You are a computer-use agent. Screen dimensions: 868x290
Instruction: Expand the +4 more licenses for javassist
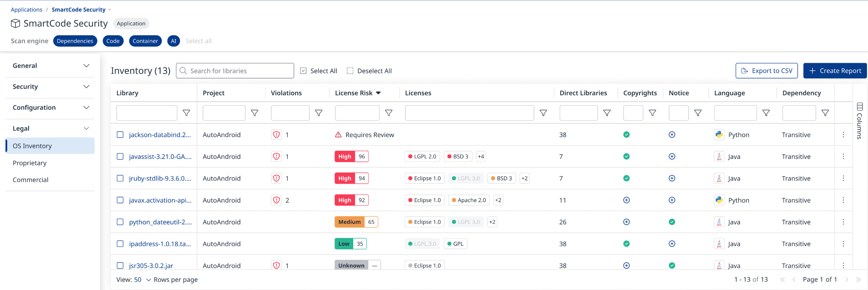[x=481, y=156]
